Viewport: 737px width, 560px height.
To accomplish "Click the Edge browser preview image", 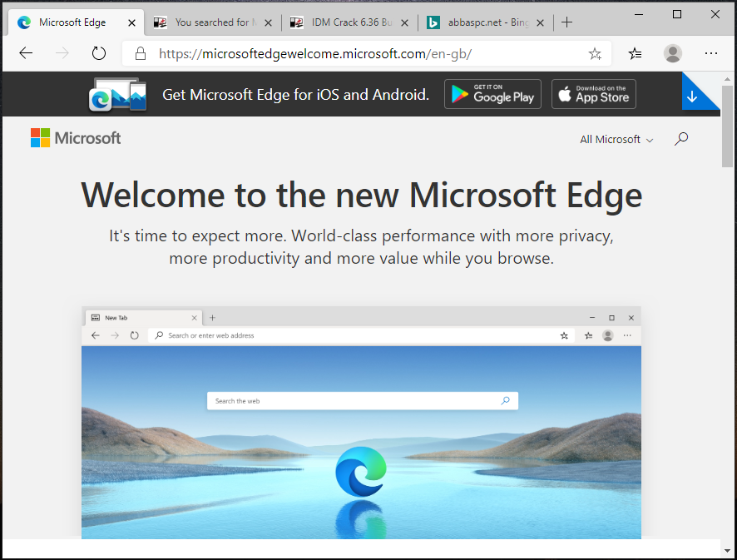I will pos(361,422).
